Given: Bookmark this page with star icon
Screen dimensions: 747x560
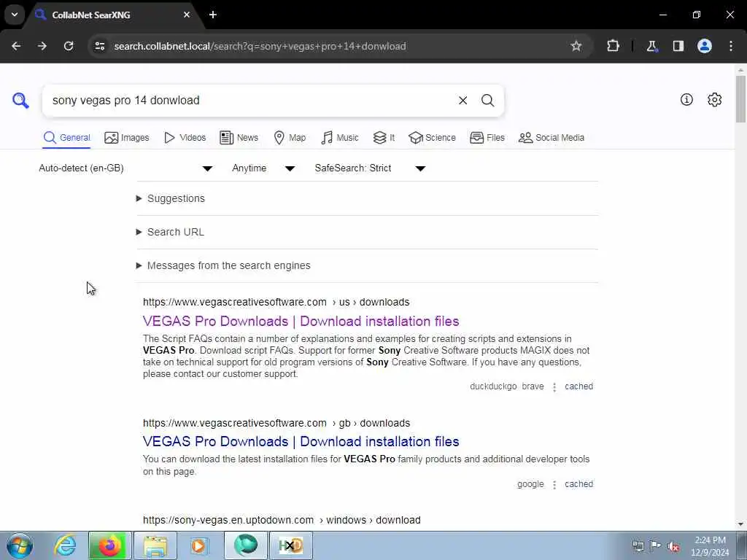Looking at the screenshot, I should pos(576,46).
